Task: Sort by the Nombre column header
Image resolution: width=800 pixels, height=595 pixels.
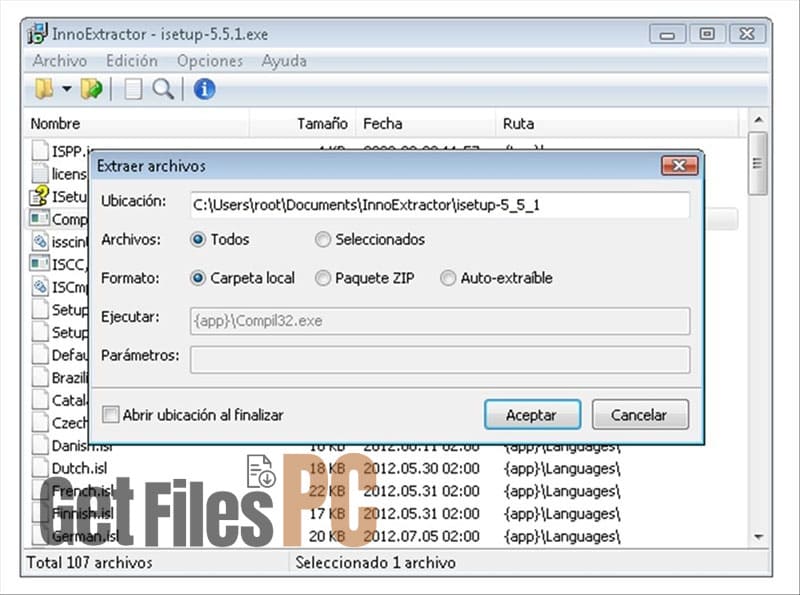Action: [x=137, y=123]
